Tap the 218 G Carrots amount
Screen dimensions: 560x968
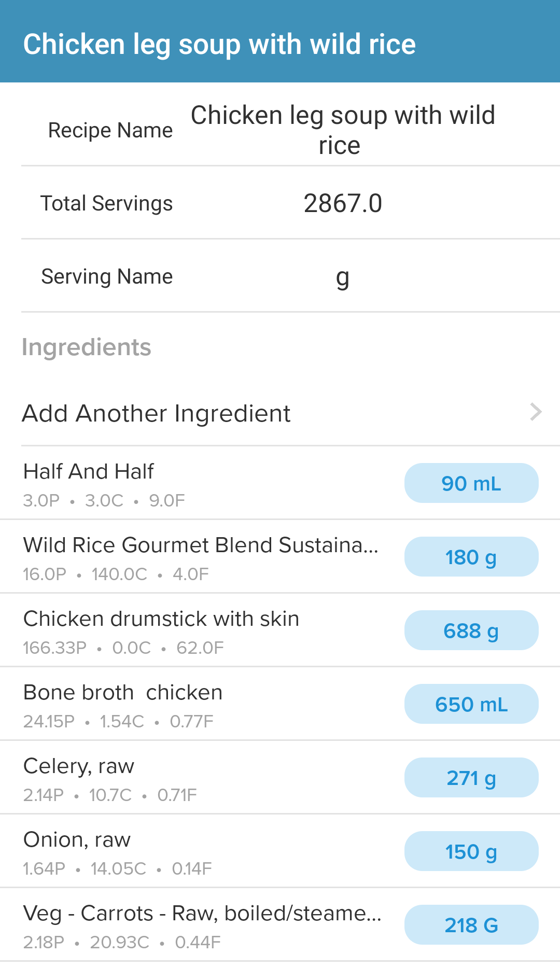tap(471, 925)
